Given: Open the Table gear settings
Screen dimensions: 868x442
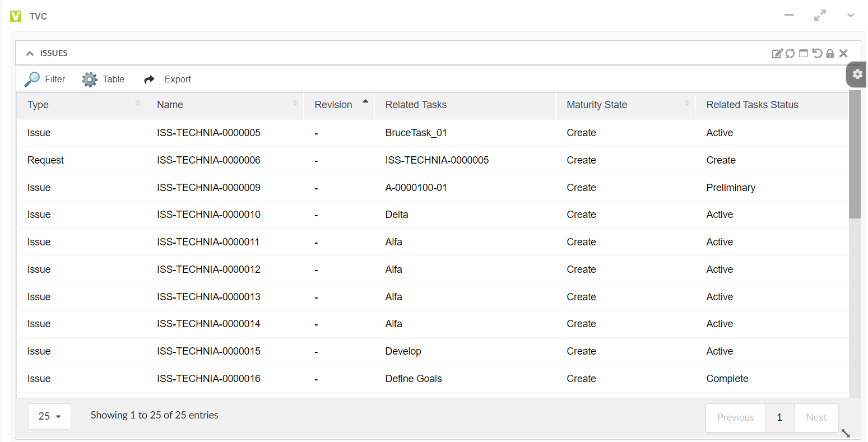Looking at the screenshot, I should coord(103,79).
